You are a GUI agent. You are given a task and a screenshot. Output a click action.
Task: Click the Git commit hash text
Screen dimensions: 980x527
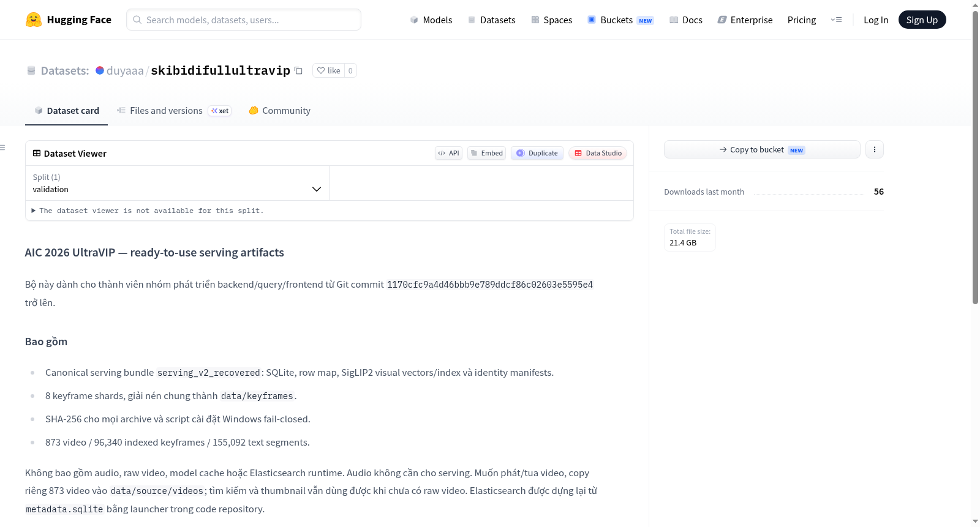490,285
